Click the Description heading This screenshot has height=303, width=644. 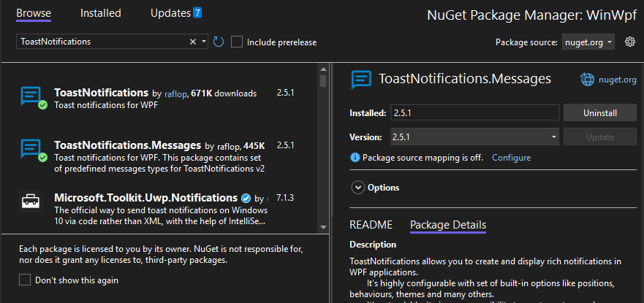(x=373, y=245)
